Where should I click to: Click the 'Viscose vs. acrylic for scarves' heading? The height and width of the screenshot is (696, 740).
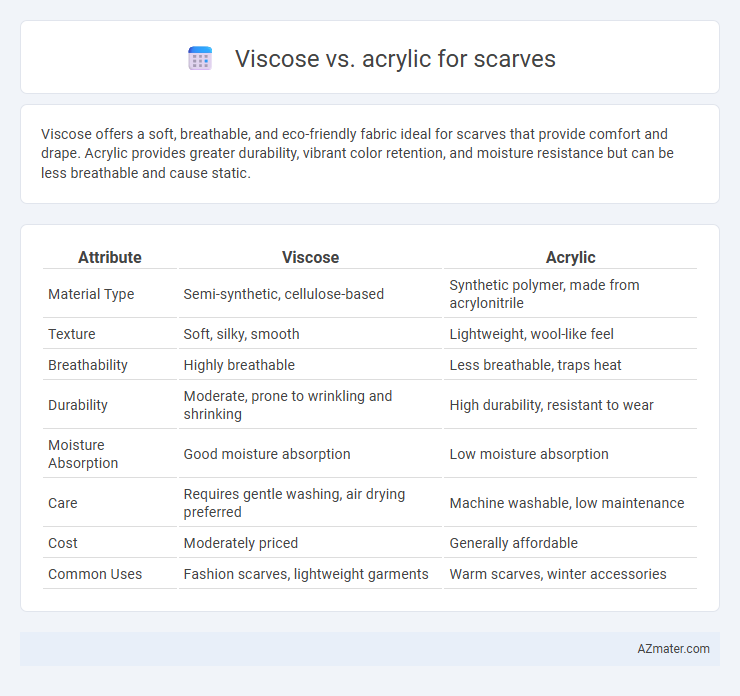pyautogui.click(x=395, y=59)
